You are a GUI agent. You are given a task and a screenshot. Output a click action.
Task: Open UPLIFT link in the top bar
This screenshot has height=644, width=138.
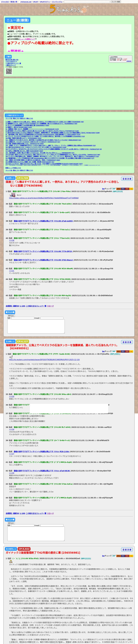pos(36,2)
